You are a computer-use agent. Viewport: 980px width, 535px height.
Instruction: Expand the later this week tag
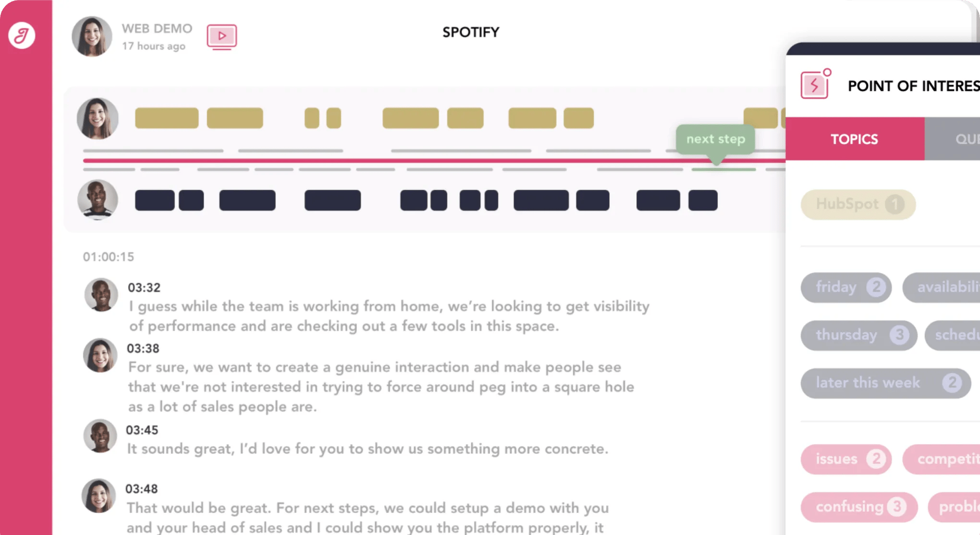coord(885,382)
